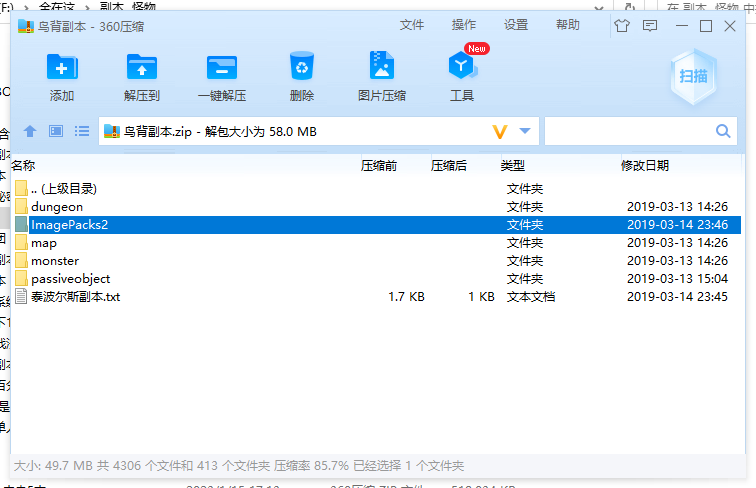The width and height of the screenshot is (756, 488).
Task: Open the 操作 (Operations) menu
Action: 464,25
